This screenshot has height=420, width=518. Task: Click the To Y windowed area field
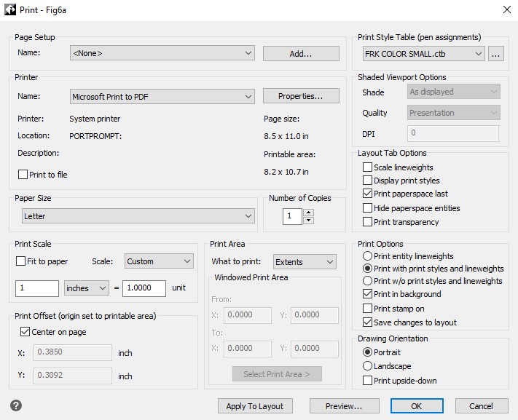click(x=315, y=349)
